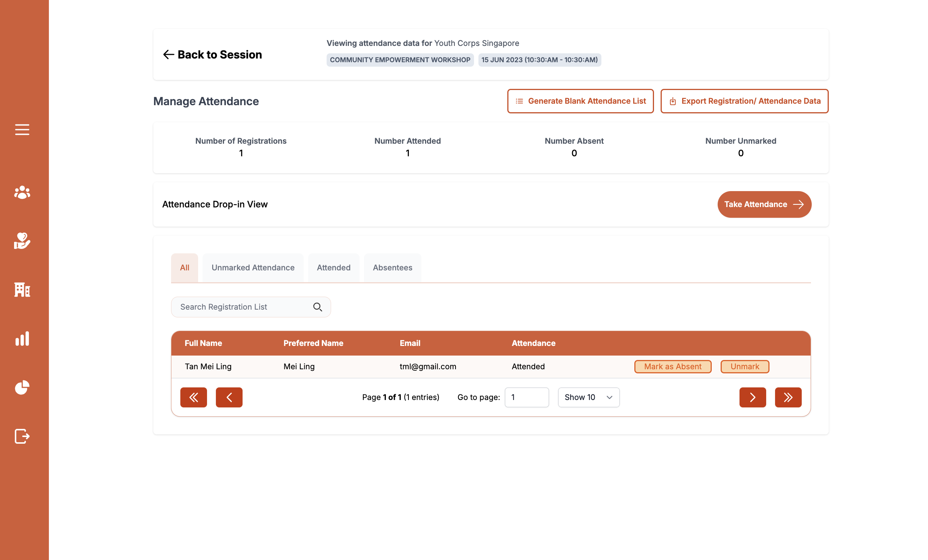Click Generate Blank Attendance List
Screen dimensions: 928x560
point(580,101)
